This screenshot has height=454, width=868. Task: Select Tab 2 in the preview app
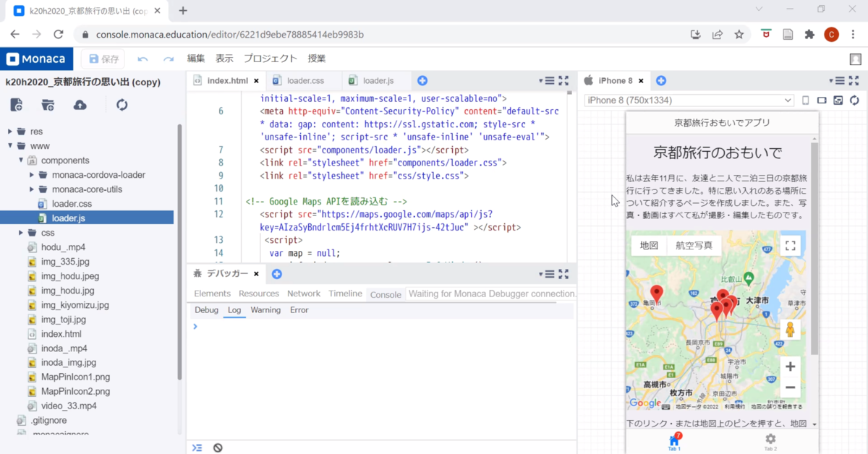point(770,442)
